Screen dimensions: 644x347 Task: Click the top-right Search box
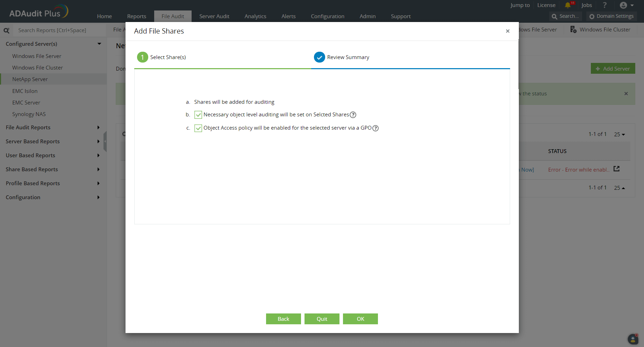tap(565, 16)
